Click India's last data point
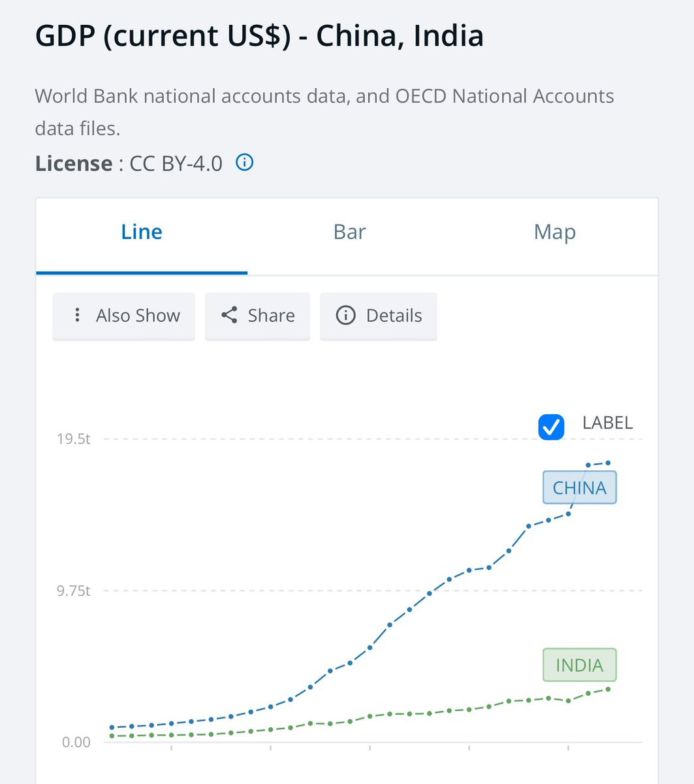The width and height of the screenshot is (694, 784). (x=608, y=689)
